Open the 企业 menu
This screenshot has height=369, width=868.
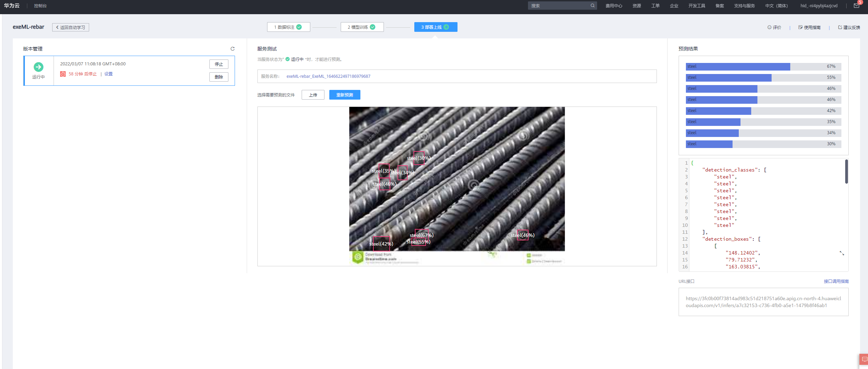click(674, 6)
